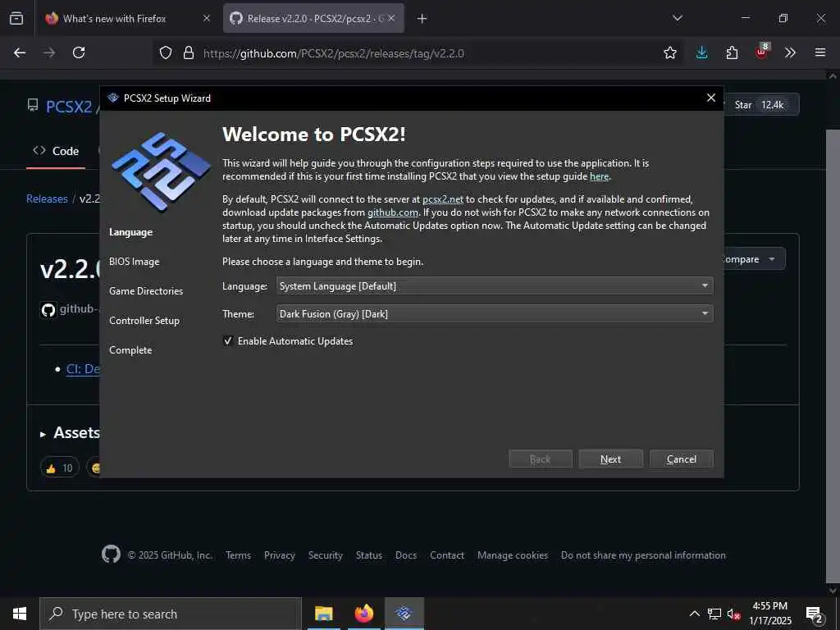The width and height of the screenshot is (840, 630).
Task: Select the Controller Setup wizard step
Action: (x=144, y=321)
